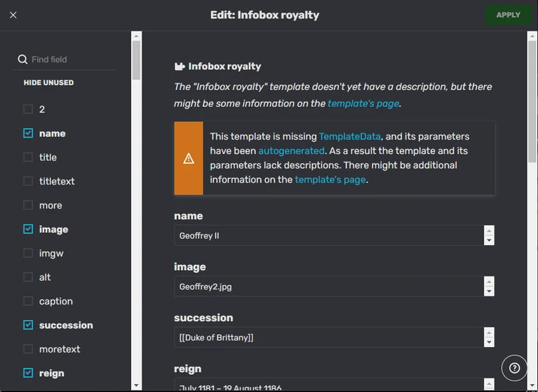Click up arrow on name field

pyautogui.click(x=489, y=231)
